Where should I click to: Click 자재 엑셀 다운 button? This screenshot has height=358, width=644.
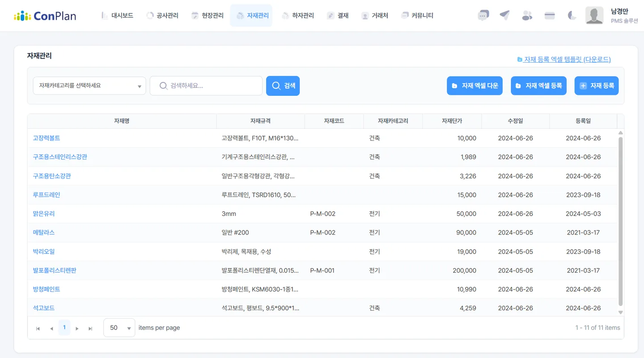[475, 85]
